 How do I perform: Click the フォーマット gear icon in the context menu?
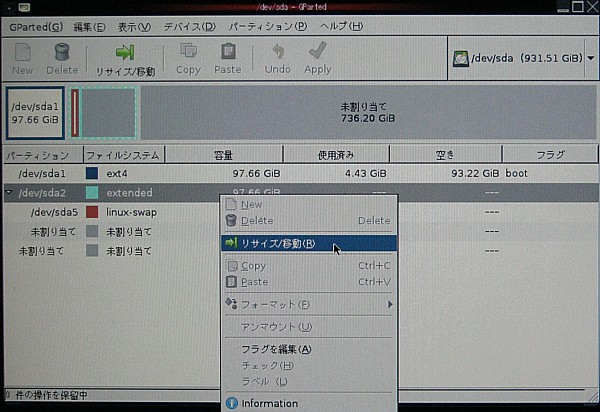231,304
